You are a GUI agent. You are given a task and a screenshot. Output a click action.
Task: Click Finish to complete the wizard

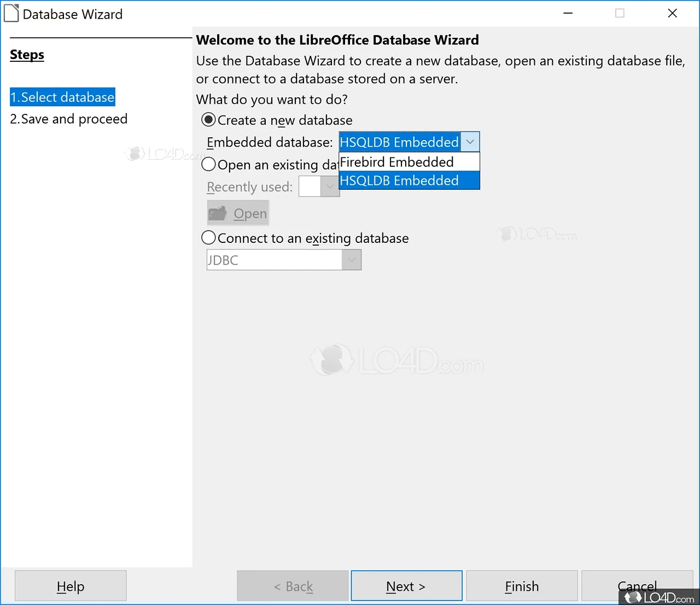522,586
